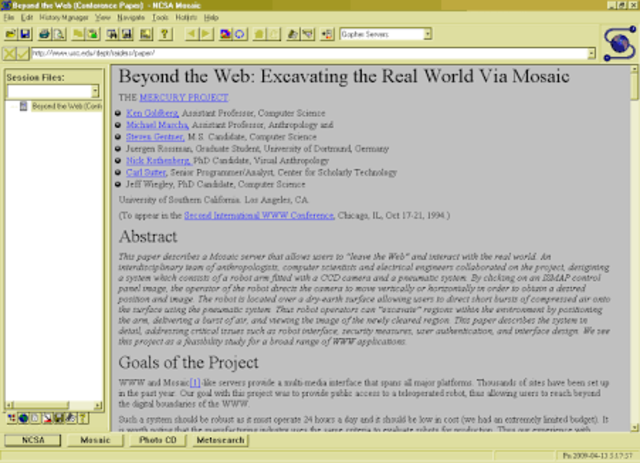
Task: Click the Session Files horizontal scrollbar right arrow
Action: [x=98, y=405]
